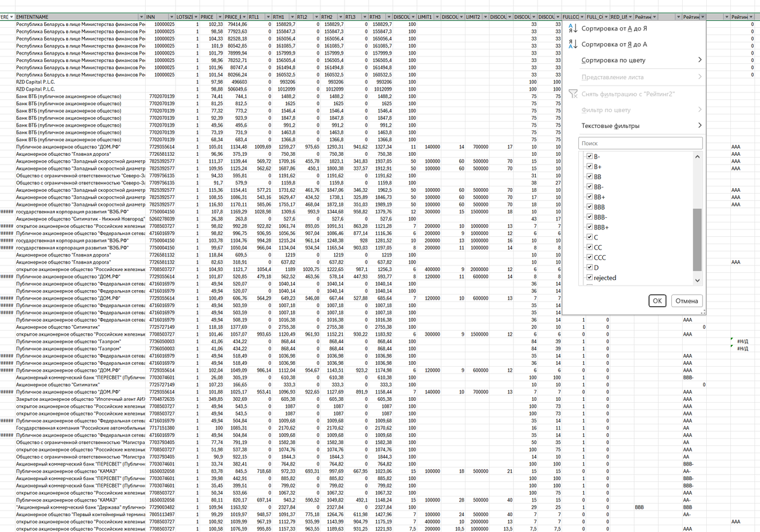
Task: Open the RTH2 column filter dropdown
Action: tap(339, 16)
